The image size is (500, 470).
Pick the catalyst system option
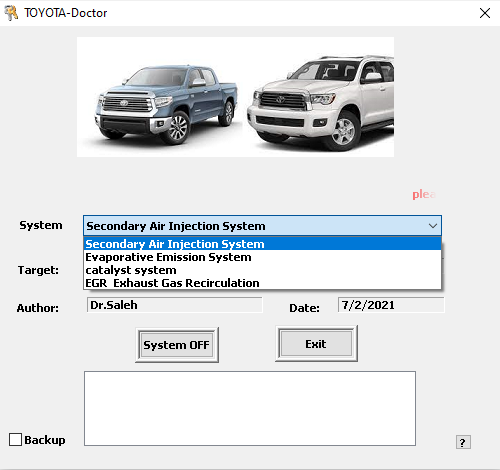262,270
